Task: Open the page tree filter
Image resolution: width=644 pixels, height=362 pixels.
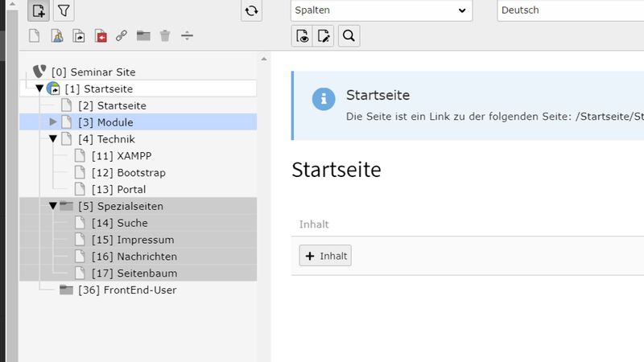Action: click(x=63, y=10)
